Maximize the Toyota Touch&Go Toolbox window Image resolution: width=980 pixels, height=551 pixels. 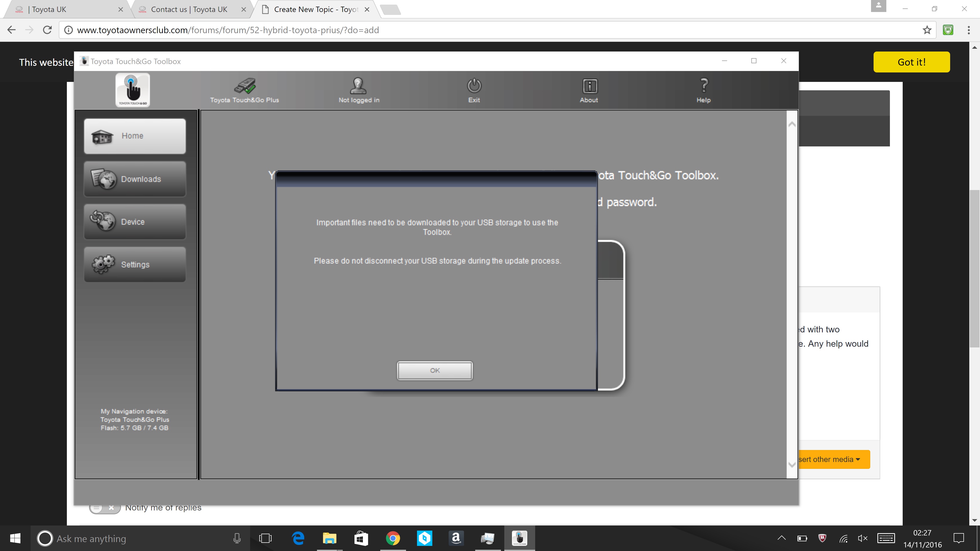point(754,61)
